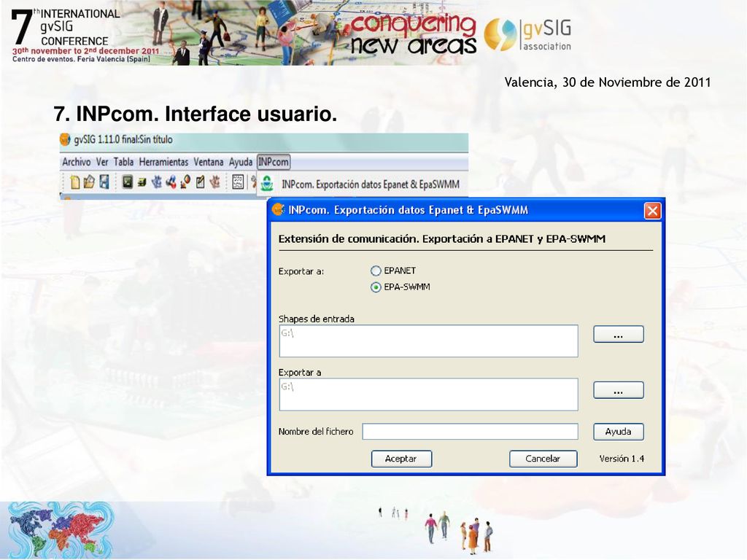Click the 'Versión 1.4' label

click(x=622, y=459)
